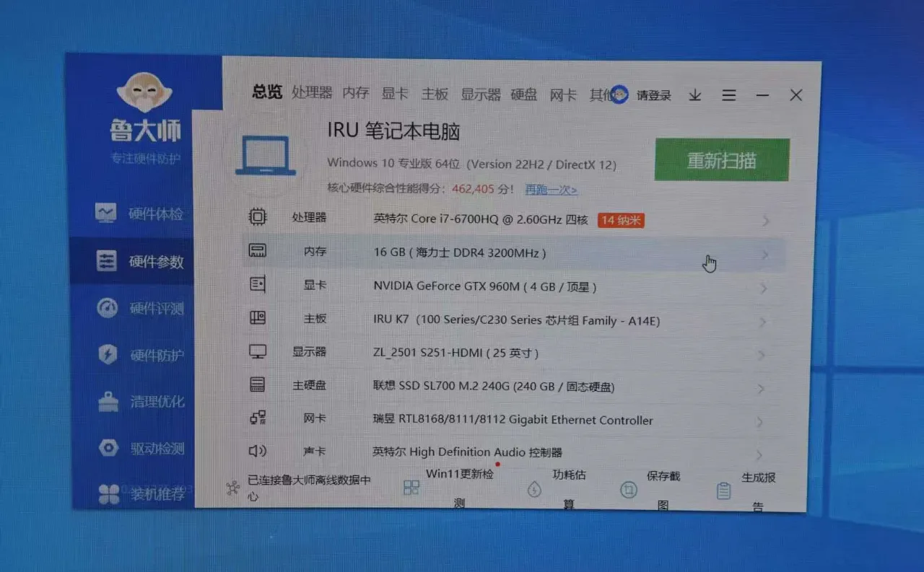
Task: Open the hamburger menu at top right
Action: coord(729,94)
